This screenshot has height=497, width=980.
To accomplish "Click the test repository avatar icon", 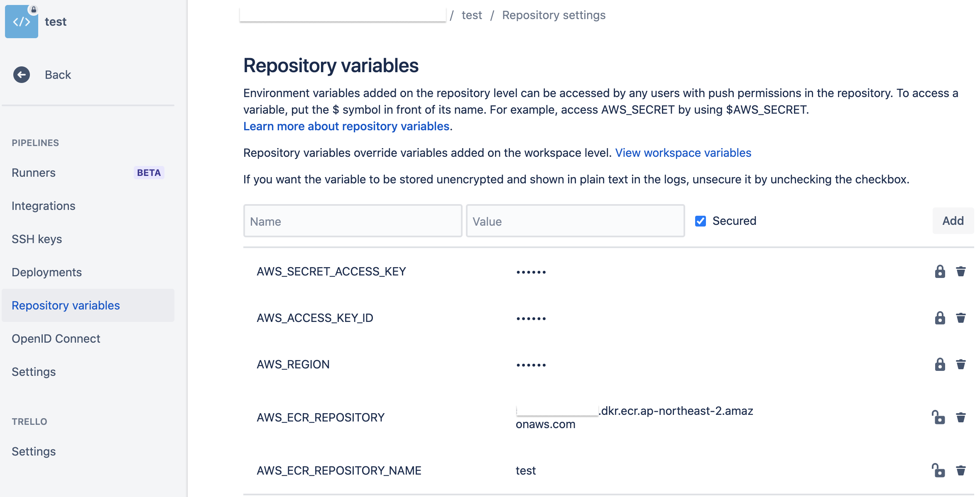I will (22, 22).
